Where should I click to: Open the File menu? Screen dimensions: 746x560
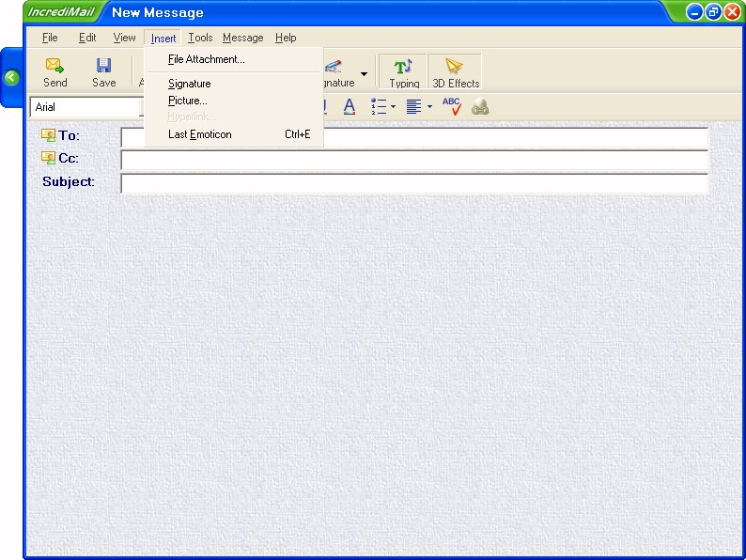pyautogui.click(x=50, y=38)
